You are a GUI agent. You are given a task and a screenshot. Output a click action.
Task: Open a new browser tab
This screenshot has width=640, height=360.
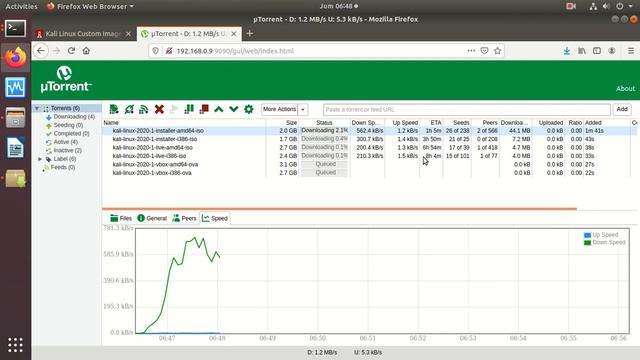[249, 33]
